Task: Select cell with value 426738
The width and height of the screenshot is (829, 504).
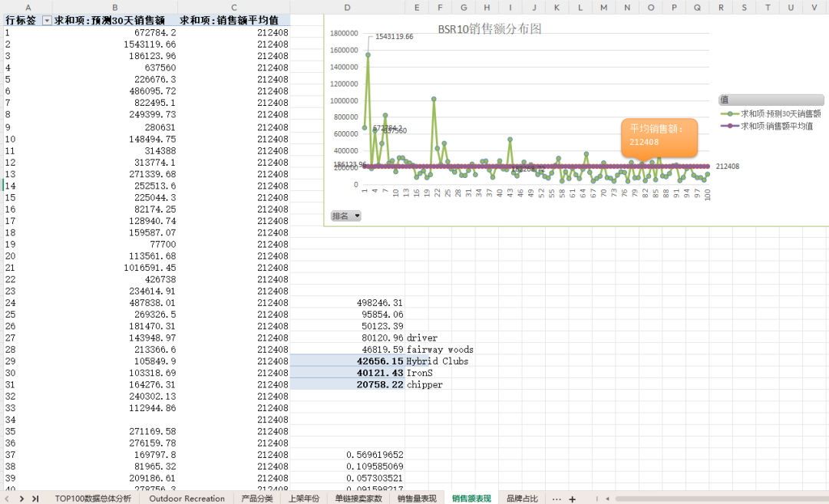Action: [x=115, y=279]
